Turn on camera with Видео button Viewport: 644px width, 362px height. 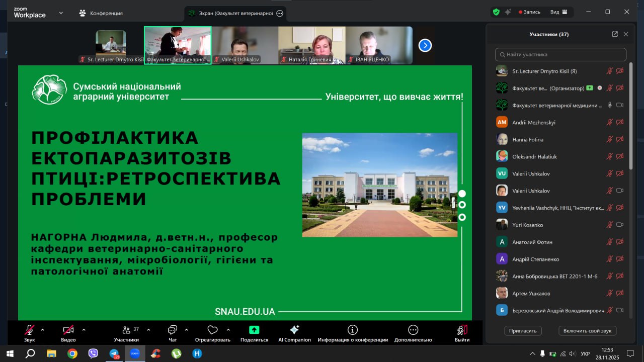(68, 330)
